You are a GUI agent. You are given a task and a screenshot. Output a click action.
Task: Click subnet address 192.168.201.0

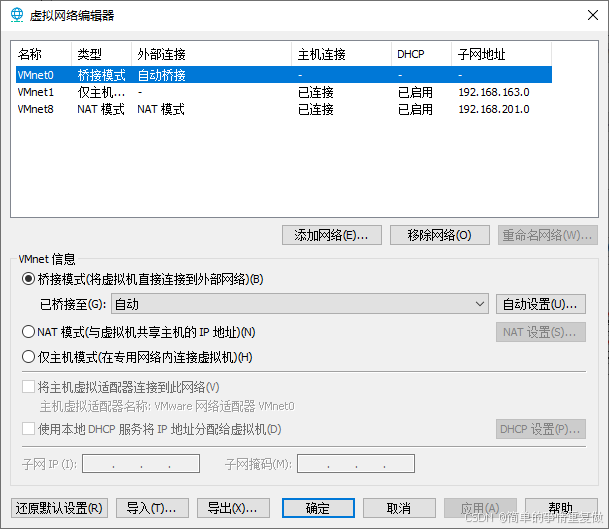(x=494, y=109)
